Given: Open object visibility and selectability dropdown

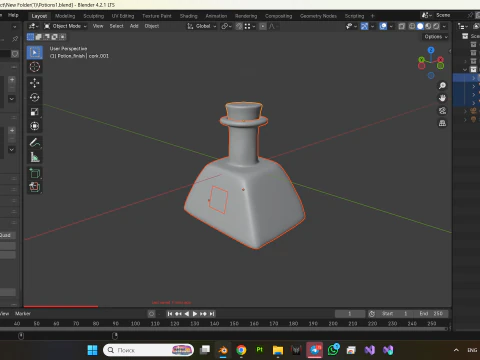Looking at the screenshot, I should pyautogui.click(x=351, y=26).
